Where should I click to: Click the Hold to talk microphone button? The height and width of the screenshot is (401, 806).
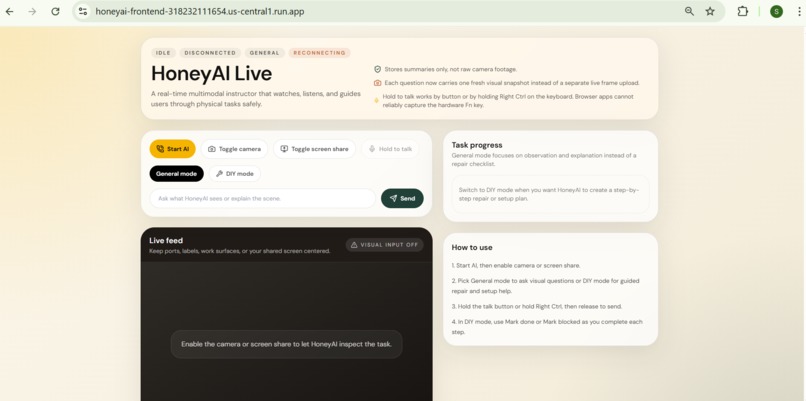point(390,149)
